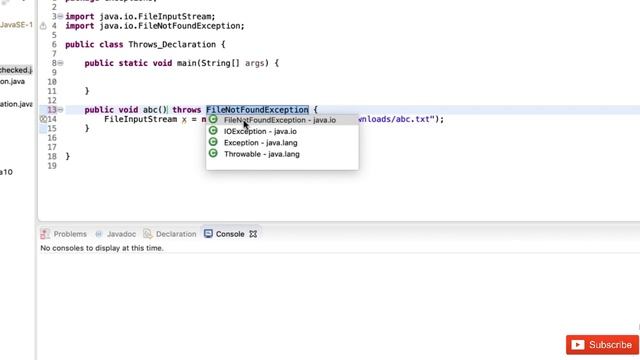The width and height of the screenshot is (640, 360).
Task: Collapse the main method fold at line 8
Action: click(x=60, y=63)
